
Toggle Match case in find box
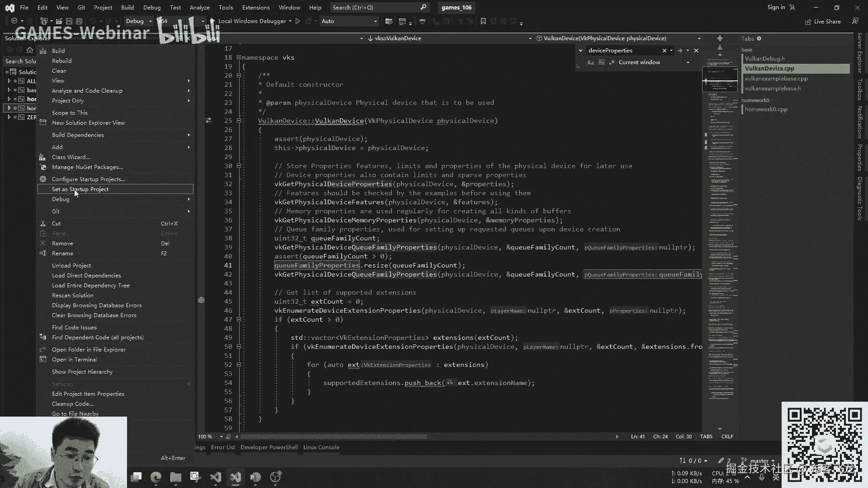(590, 62)
